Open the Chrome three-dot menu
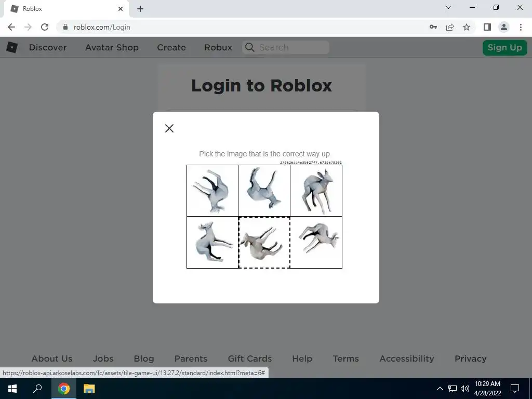 [521, 27]
